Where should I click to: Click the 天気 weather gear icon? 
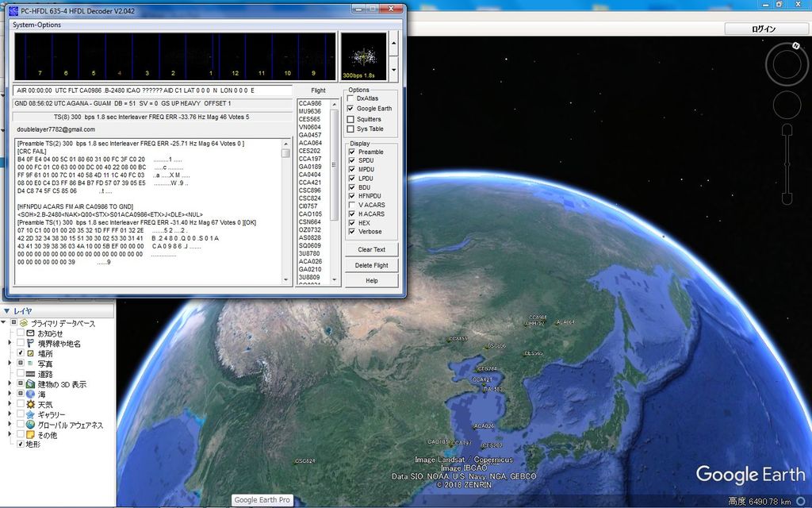click(x=30, y=403)
